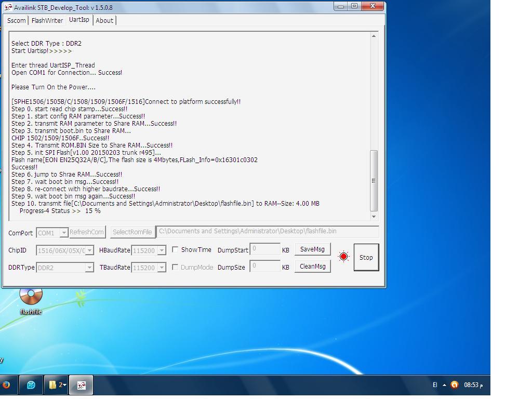The image size is (532, 399).
Task: Open the DDRType DDR2 dropdown
Action: click(x=89, y=268)
